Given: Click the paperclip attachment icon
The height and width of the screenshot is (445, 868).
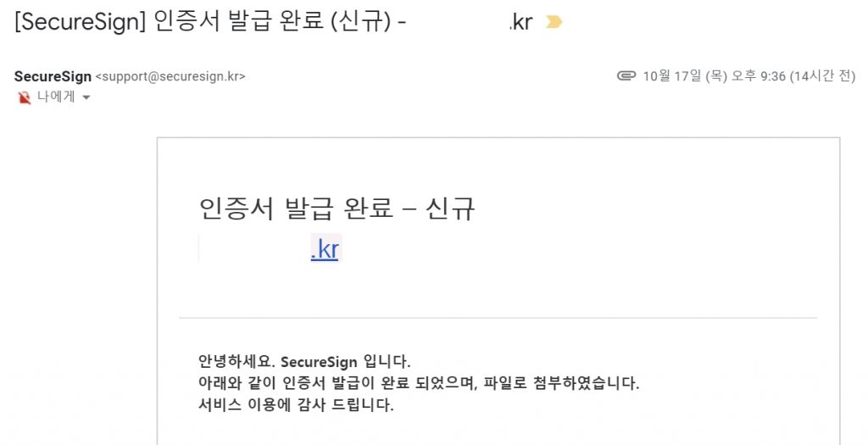Looking at the screenshot, I should click(x=626, y=75).
